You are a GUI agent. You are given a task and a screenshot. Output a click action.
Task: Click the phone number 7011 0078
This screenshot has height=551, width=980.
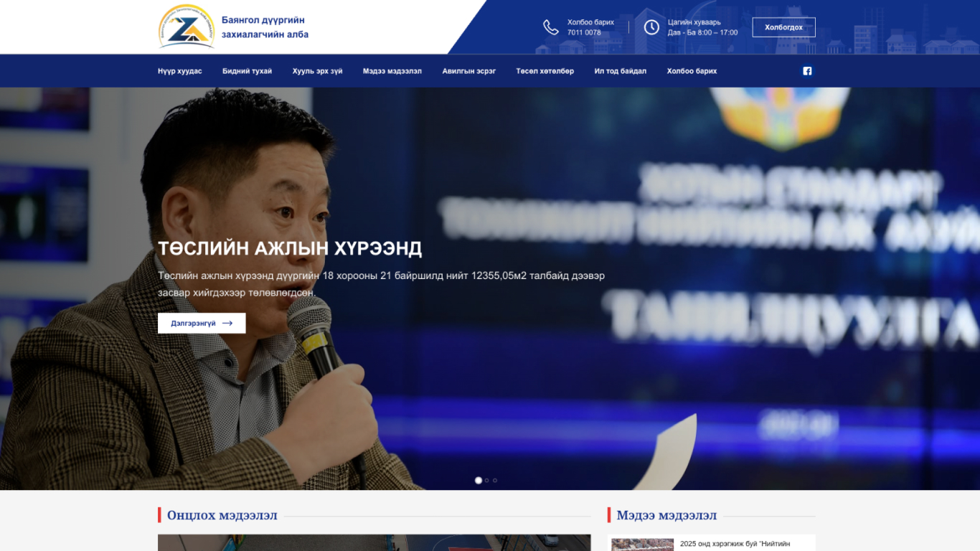584,33
